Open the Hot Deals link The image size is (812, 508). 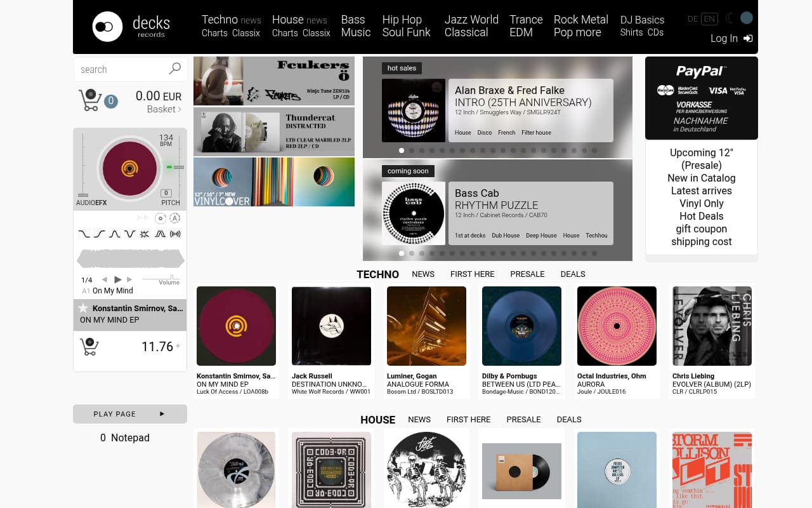[x=702, y=216]
